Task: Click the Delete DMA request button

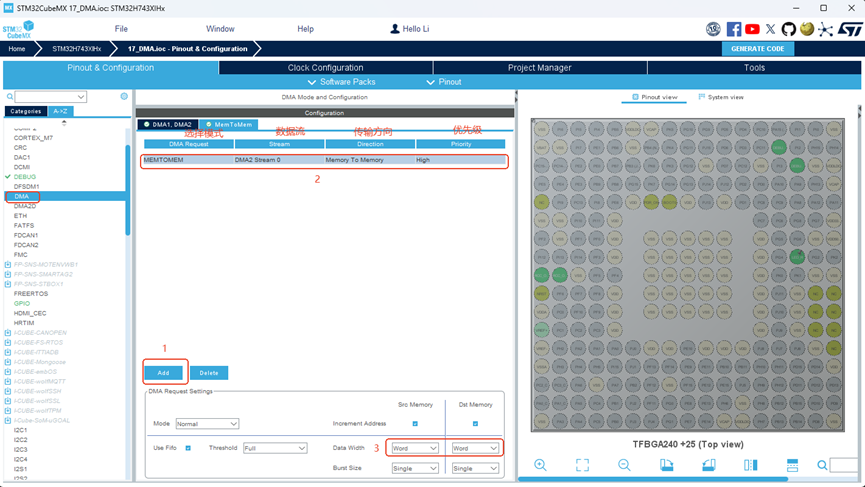Action: pos(209,373)
